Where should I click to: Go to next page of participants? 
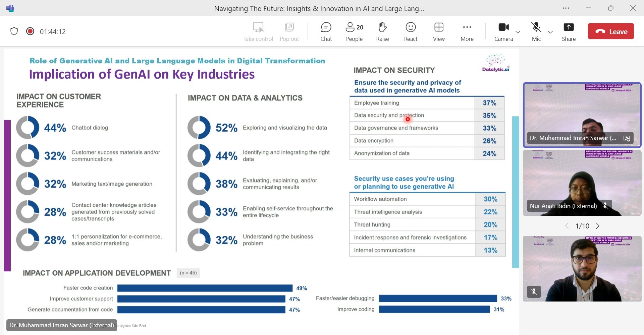tap(598, 226)
